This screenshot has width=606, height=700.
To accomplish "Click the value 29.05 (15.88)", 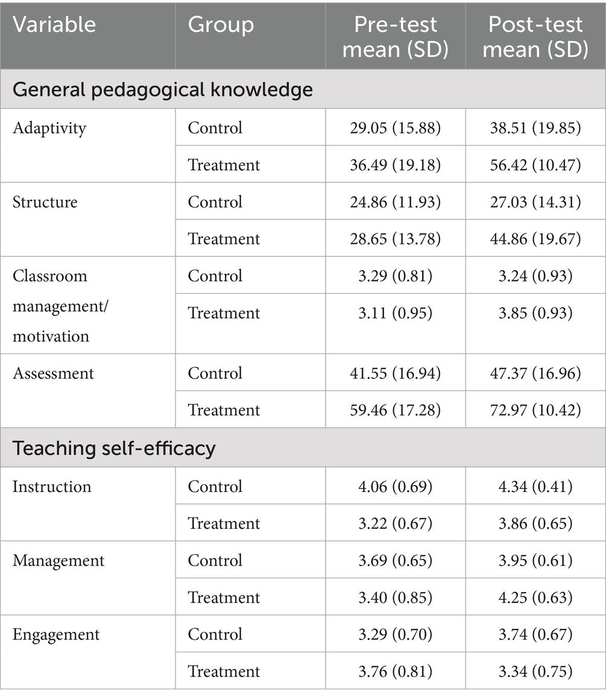I will (x=396, y=128).
